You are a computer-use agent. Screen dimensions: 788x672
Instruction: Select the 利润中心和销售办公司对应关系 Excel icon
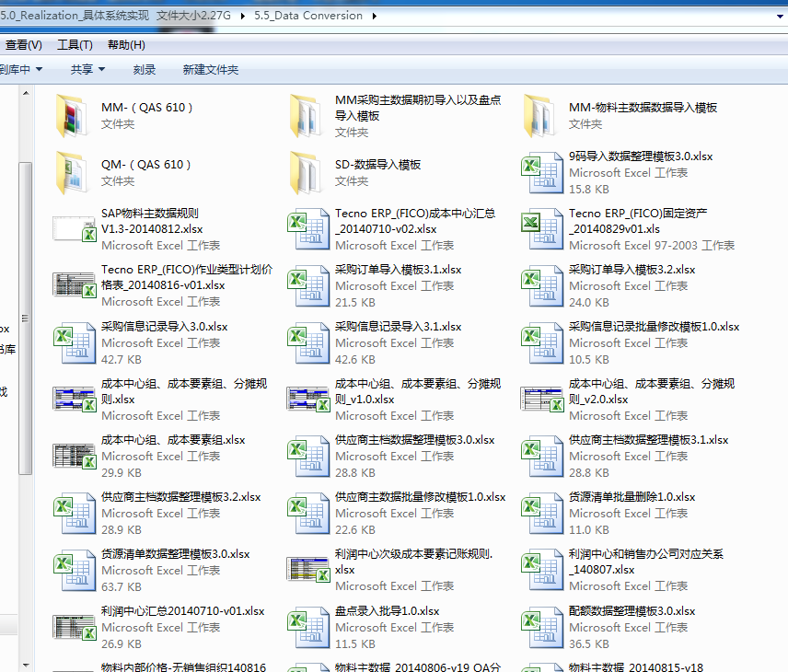click(x=541, y=570)
